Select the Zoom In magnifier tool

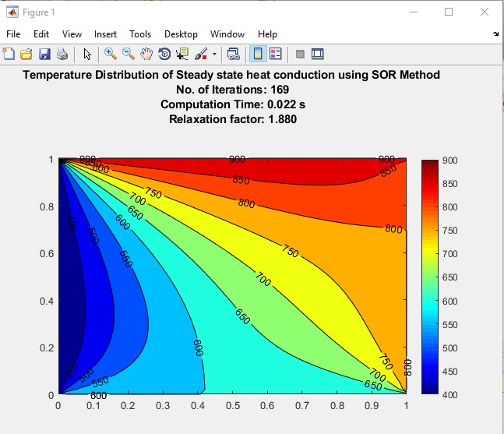click(111, 54)
